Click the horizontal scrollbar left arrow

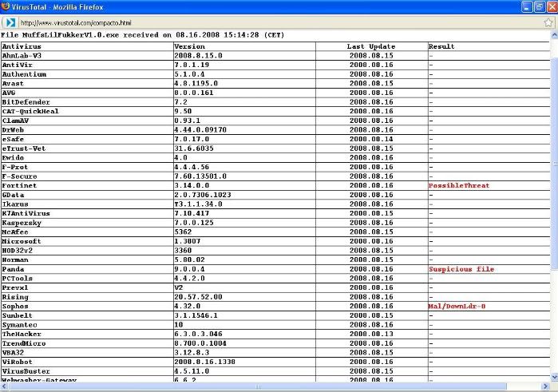coord(3,386)
